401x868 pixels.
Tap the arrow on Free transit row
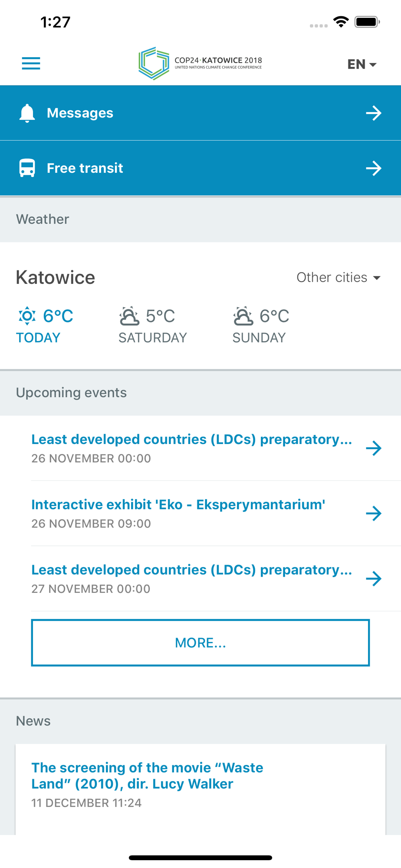pyautogui.click(x=373, y=168)
